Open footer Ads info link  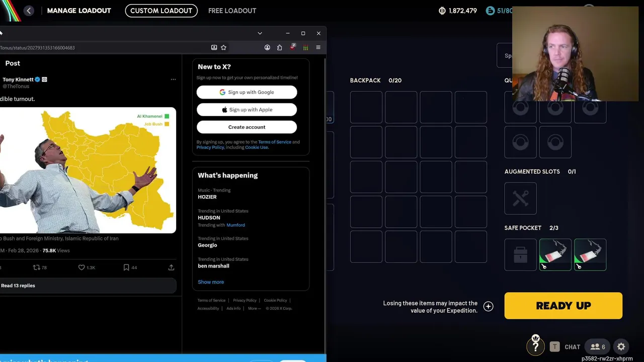(233, 308)
